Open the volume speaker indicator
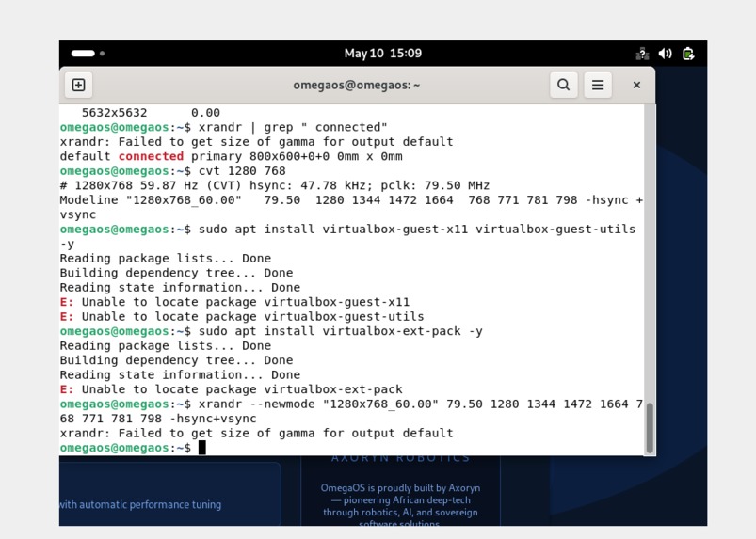The width and height of the screenshot is (756, 539). [x=665, y=54]
